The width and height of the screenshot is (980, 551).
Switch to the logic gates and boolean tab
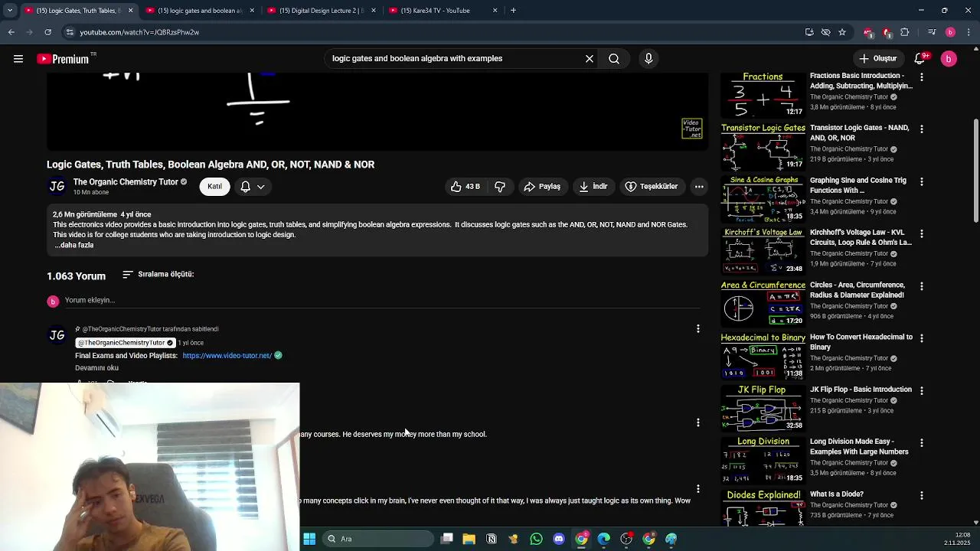pyautogui.click(x=199, y=11)
